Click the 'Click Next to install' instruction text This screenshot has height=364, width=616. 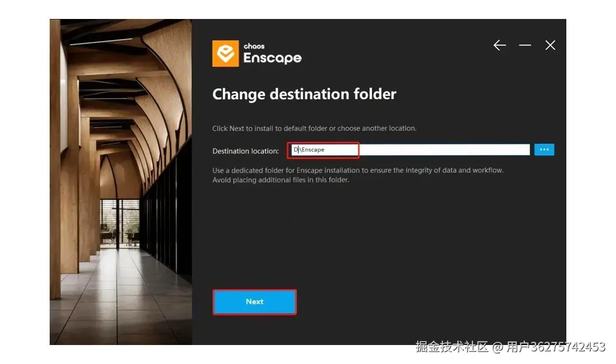tap(314, 128)
